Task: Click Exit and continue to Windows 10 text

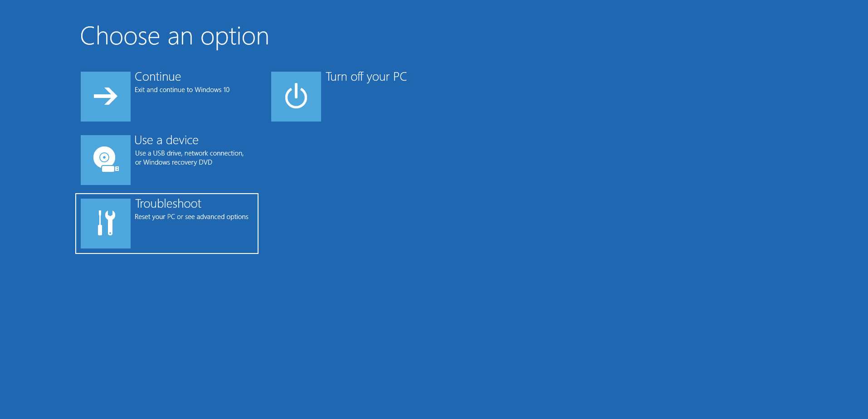Action: (182, 90)
